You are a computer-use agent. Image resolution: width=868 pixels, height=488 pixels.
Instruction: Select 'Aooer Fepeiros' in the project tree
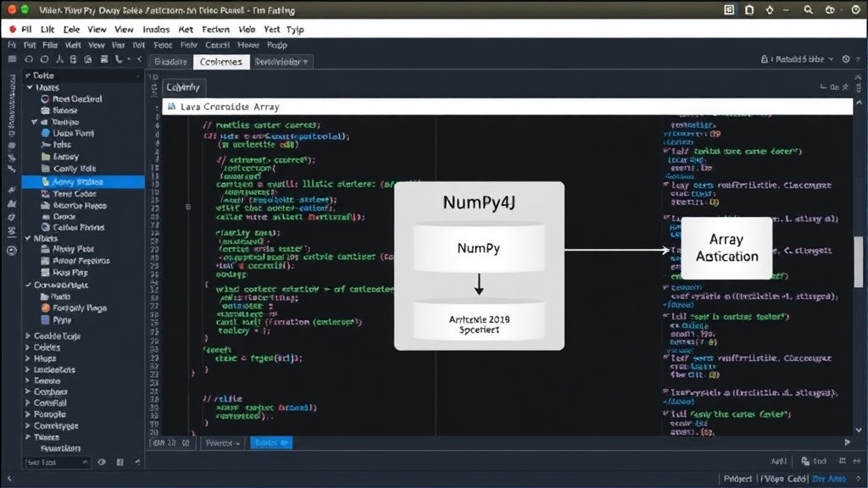[81, 261]
